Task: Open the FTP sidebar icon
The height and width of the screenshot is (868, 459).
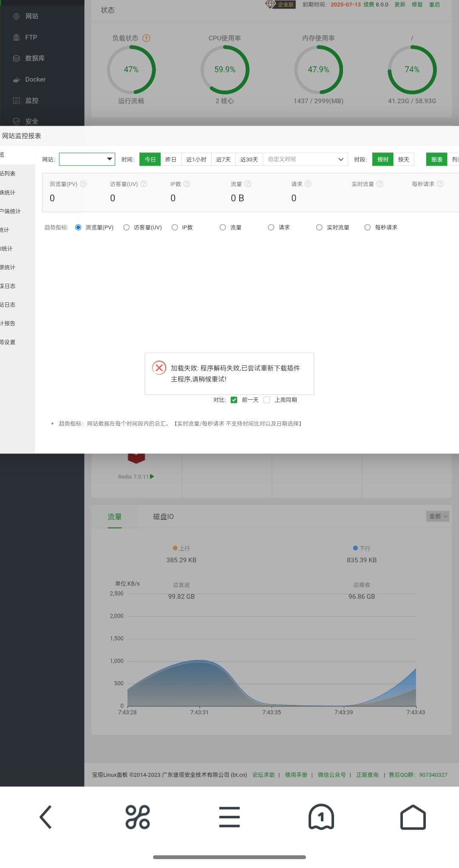Action: [17, 37]
